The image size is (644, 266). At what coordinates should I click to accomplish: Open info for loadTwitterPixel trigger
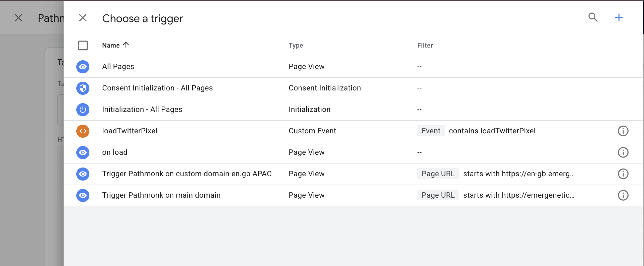(x=623, y=131)
